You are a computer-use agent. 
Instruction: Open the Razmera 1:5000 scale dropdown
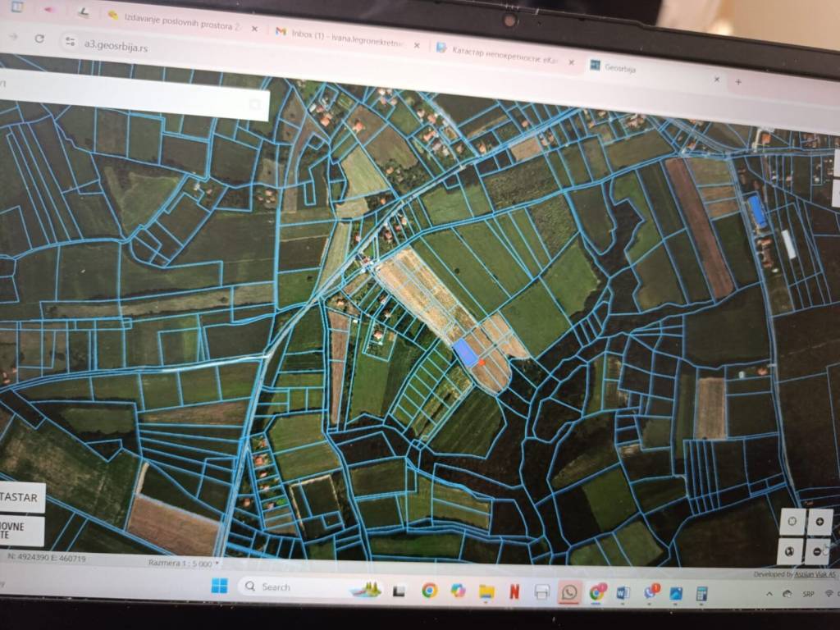[x=183, y=564]
